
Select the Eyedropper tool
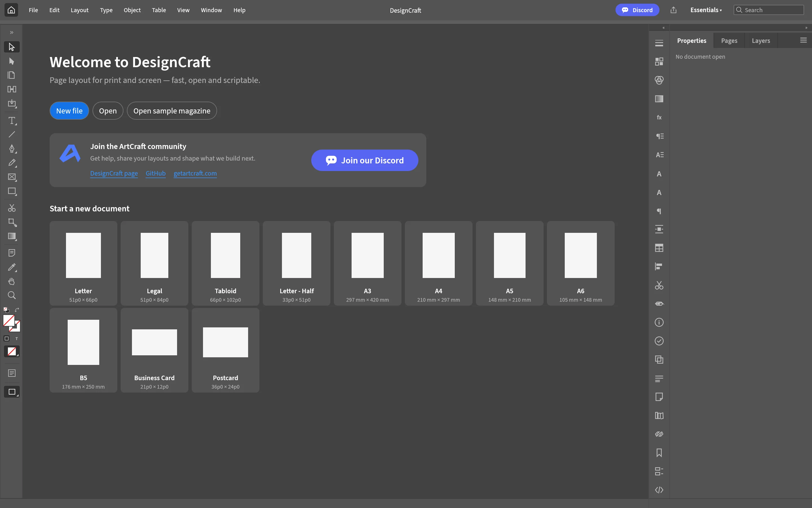click(12, 267)
